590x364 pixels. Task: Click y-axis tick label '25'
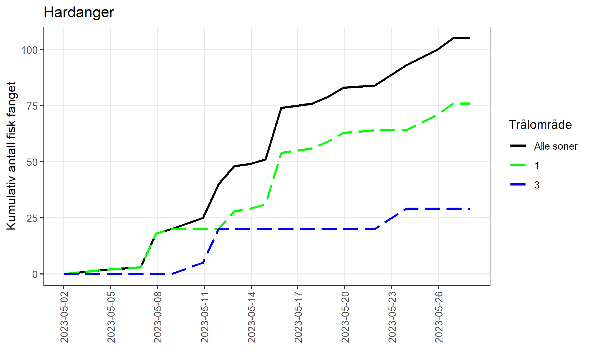tap(32, 218)
